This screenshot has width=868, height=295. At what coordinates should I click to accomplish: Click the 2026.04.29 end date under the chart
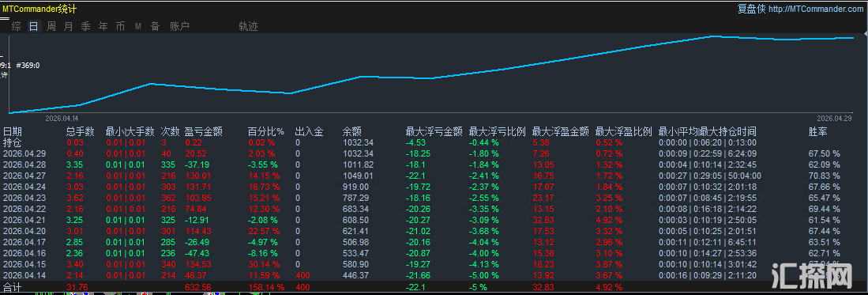(835, 118)
